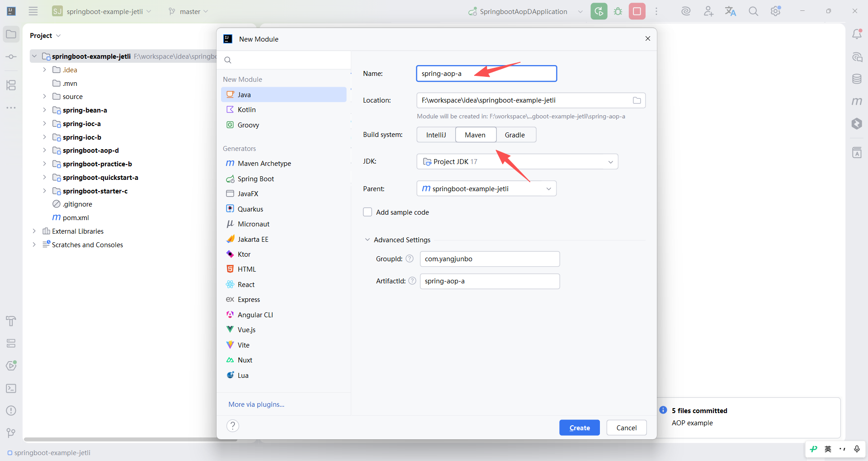
Task: Open the Project tool window folder icon
Action: 11,34
